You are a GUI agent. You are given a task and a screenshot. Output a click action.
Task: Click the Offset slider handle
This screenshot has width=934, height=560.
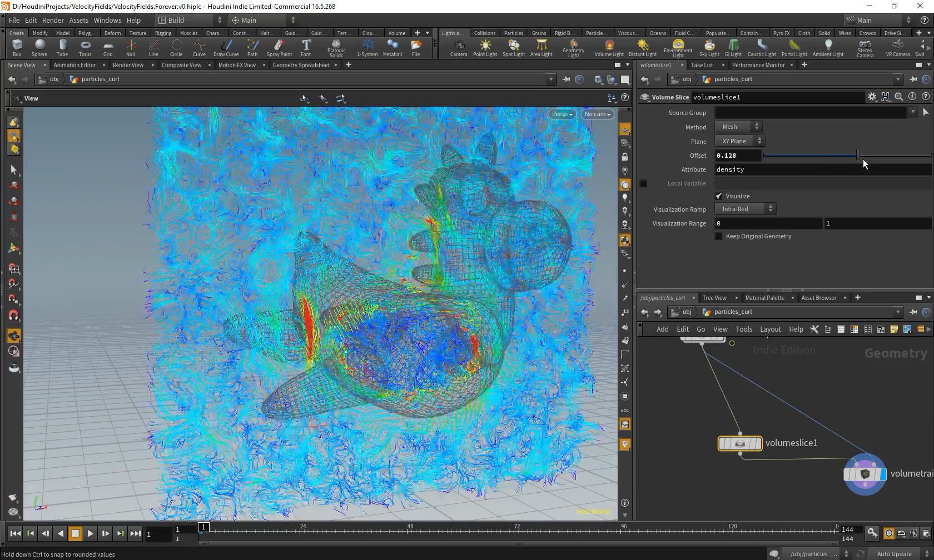pyautogui.click(x=858, y=155)
